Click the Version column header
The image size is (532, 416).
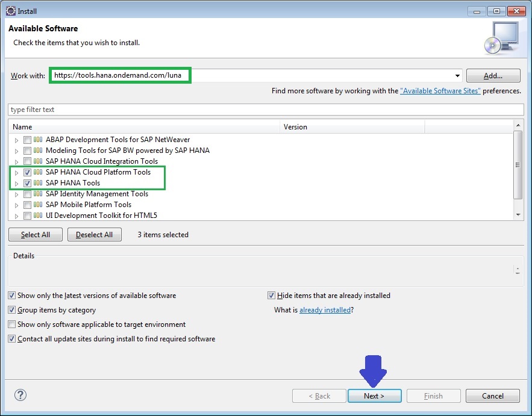tap(352, 127)
